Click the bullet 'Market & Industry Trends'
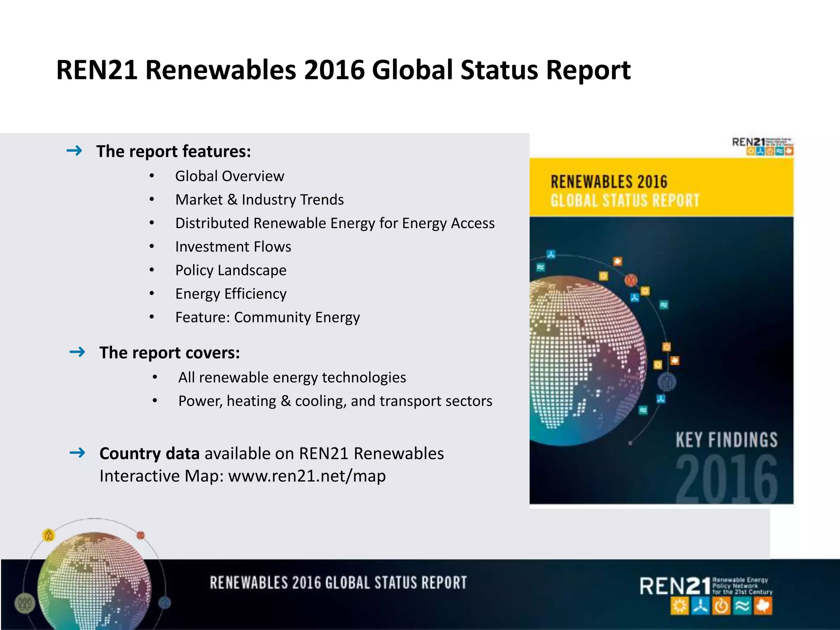The height and width of the screenshot is (630, 840). [x=260, y=200]
